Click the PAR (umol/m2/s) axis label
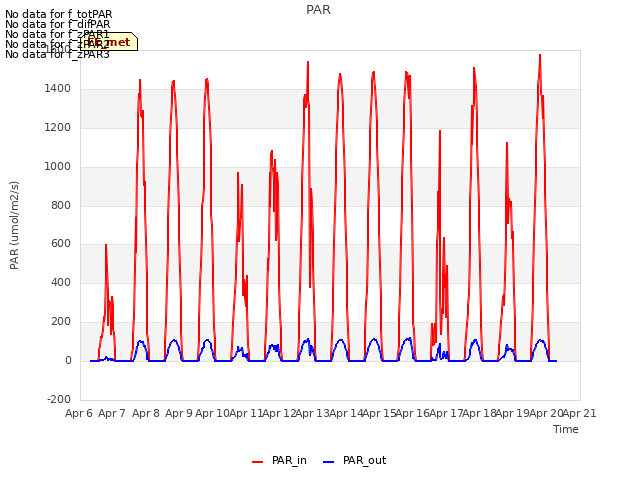Image resolution: width=640 pixels, height=480 pixels. [14, 225]
